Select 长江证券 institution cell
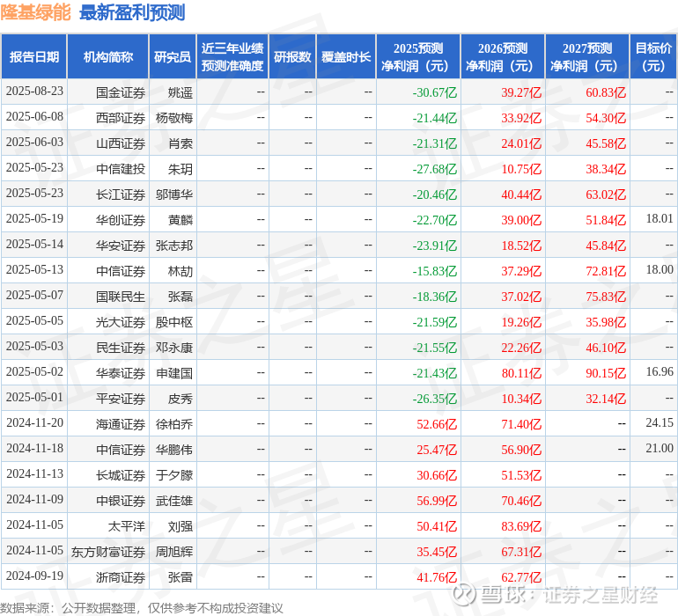 click(121, 194)
